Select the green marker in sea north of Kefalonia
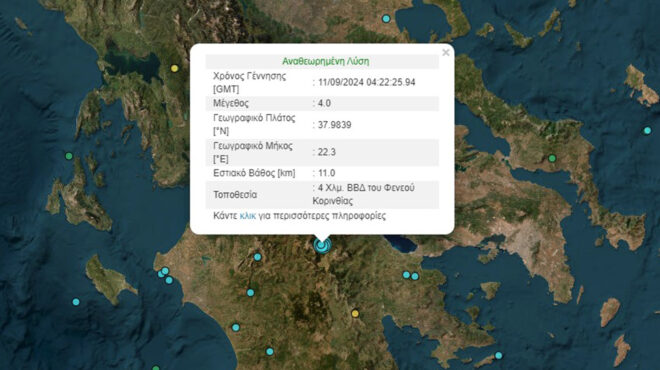The height and width of the screenshot is (370, 660). (x=69, y=156)
